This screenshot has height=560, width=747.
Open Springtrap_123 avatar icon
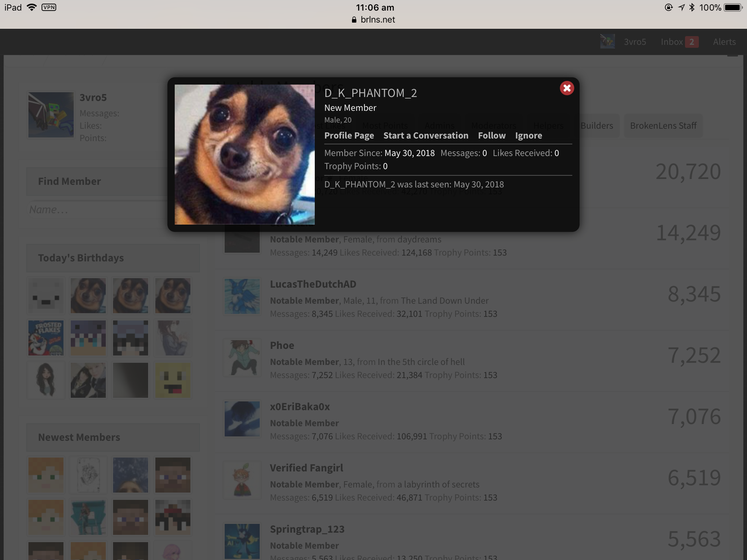[242, 541]
